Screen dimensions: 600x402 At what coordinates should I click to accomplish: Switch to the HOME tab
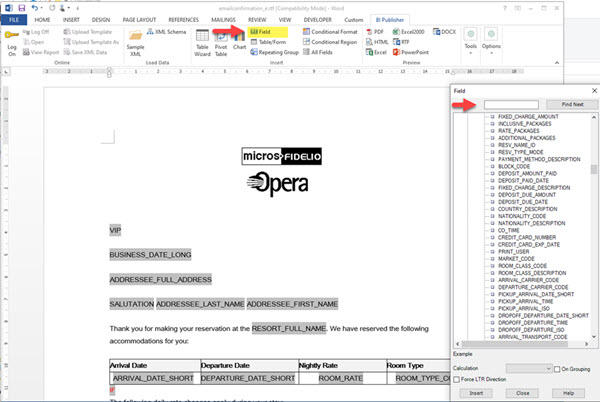[42, 20]
